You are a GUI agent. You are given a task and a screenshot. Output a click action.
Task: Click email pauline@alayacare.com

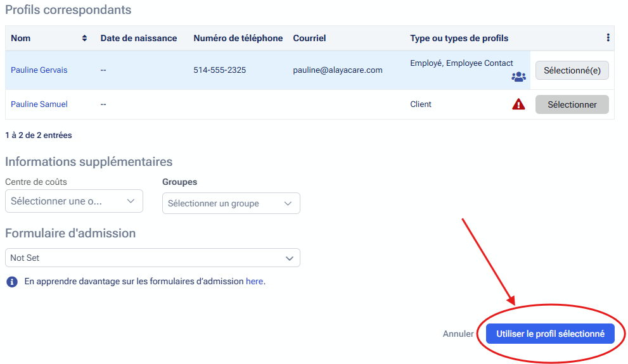(x=338, y=70)
